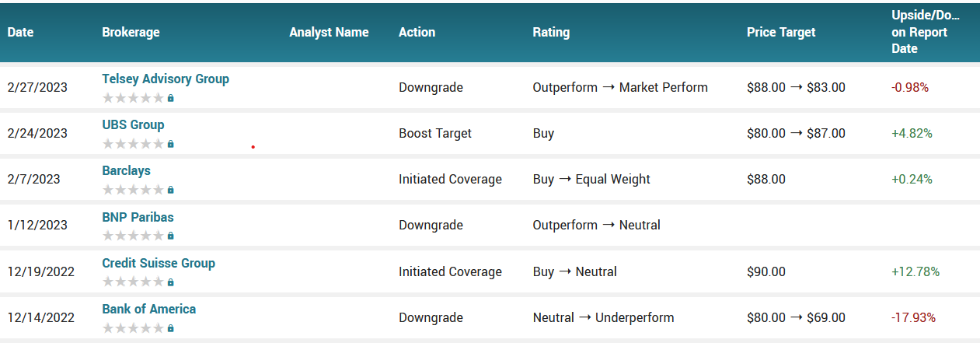Image resolution: width=980 pixels, height=357 pixels.
Task: Click the $88.00 → $83.00 price target
Action: point(796,87)
